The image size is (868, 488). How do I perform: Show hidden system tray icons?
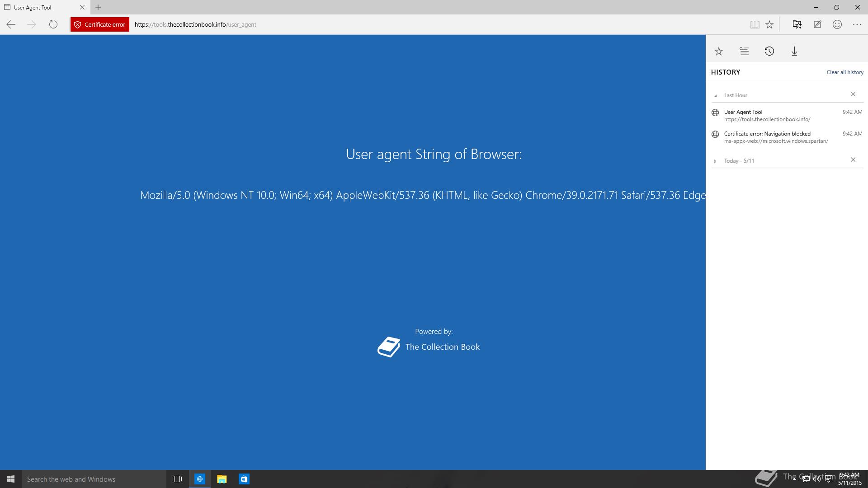(x=794, y=479)
